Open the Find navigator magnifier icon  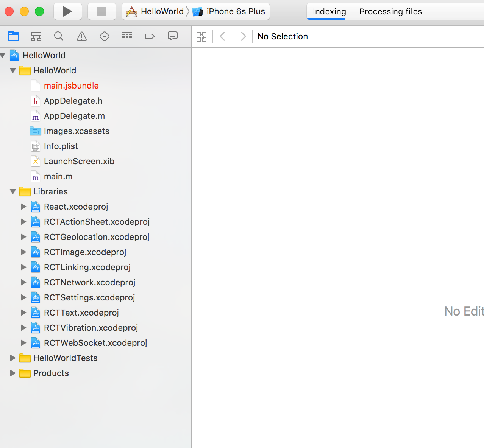pyautogui.click(x=59, y=36)
